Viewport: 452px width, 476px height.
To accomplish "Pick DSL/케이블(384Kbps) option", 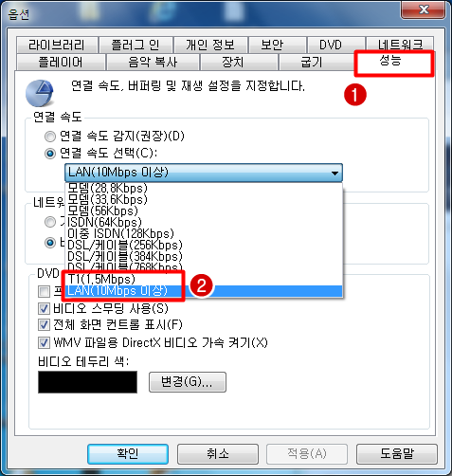I will pos(204,256).
